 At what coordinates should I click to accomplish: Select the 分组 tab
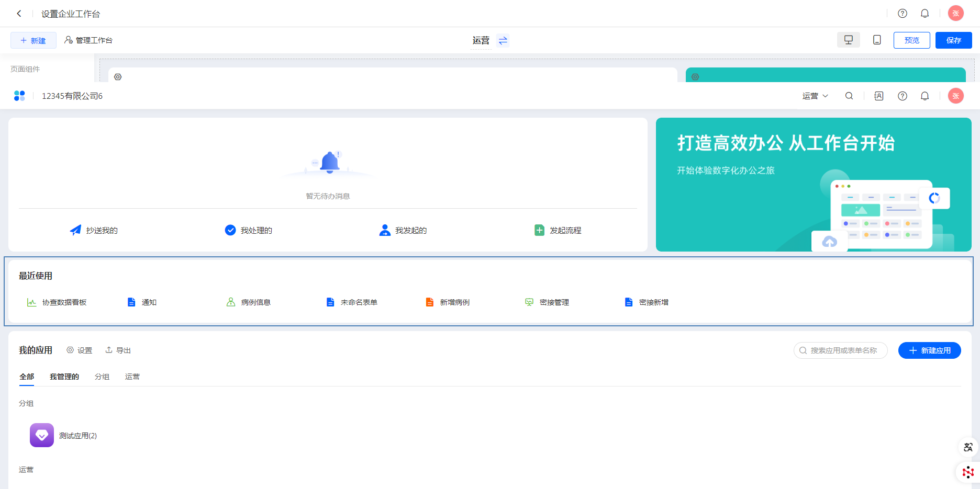[x=102, y=377]
